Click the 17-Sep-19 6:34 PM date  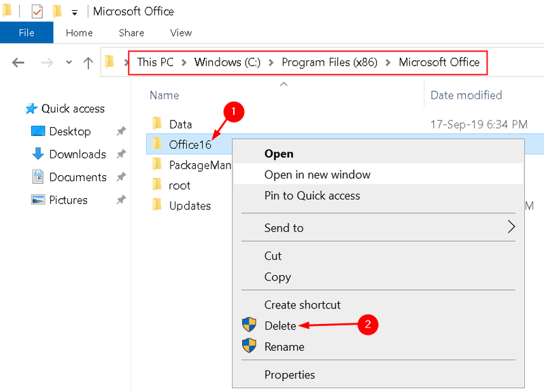(x=479, y=124)
